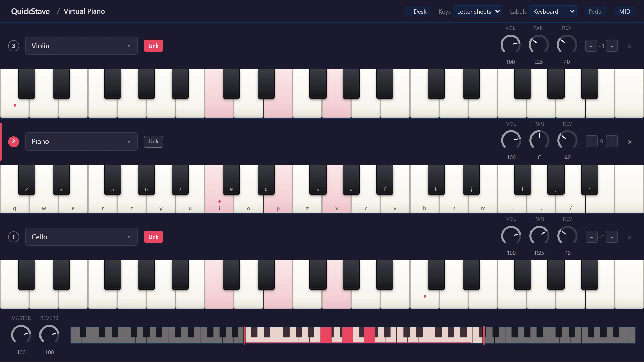Select desk number 2 badge

click(14, 141)
